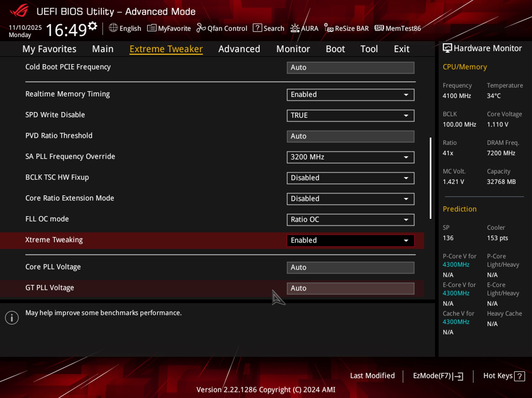The width and height of the screenshot is (532, 398).
Task: Launch the MemTest86 memory icon
Action: point(379,28)
